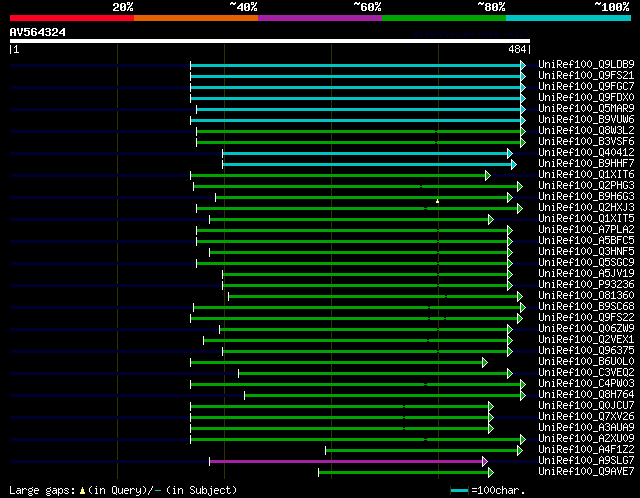Click the white query sequence bar
The image size is (640, 498).
click(x=270, y=41)
